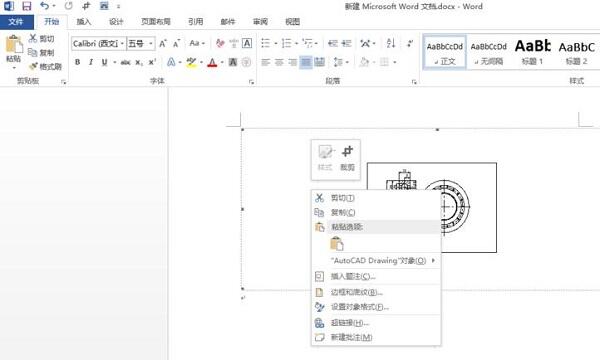Select the Crop tool in mini toolbar
Screen dimensions: 600x360
(x=347, y=159)
